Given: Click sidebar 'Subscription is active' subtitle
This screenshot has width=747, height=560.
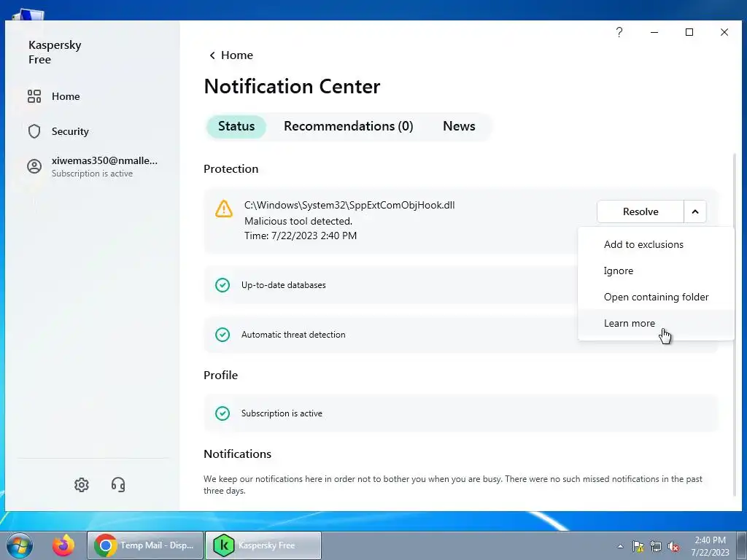Looking at the screenshot, I should pyautogui.click(x=92, y=174).
